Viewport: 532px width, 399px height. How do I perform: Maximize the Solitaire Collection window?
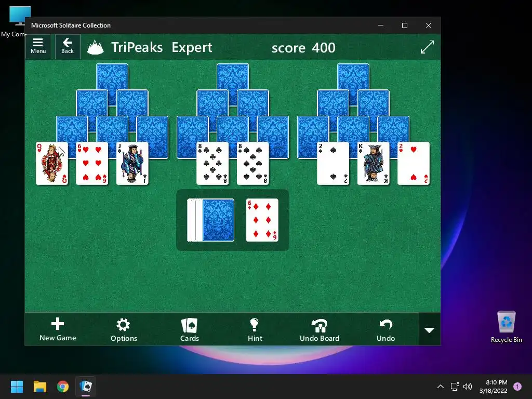pyautogui.click(x=404, y=25)
